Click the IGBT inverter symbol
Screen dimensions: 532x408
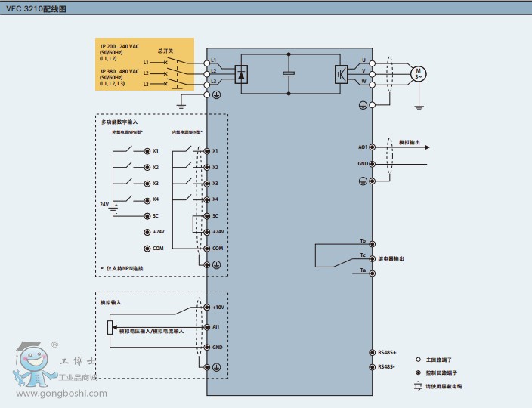point(341,73)
